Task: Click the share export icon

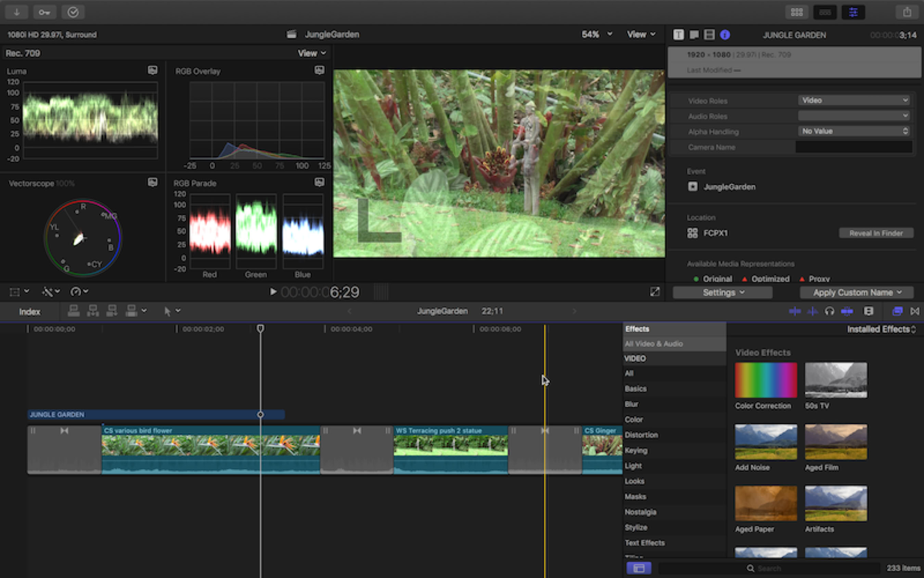Action: [907, 12]
